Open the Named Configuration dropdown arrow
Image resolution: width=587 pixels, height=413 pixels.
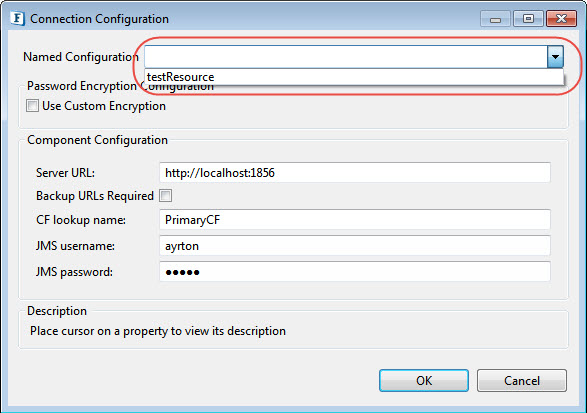coord(555,57)
